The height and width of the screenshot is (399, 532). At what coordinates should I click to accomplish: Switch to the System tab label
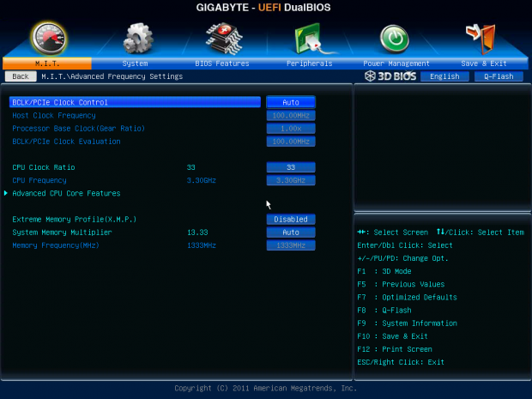[135, 63]
